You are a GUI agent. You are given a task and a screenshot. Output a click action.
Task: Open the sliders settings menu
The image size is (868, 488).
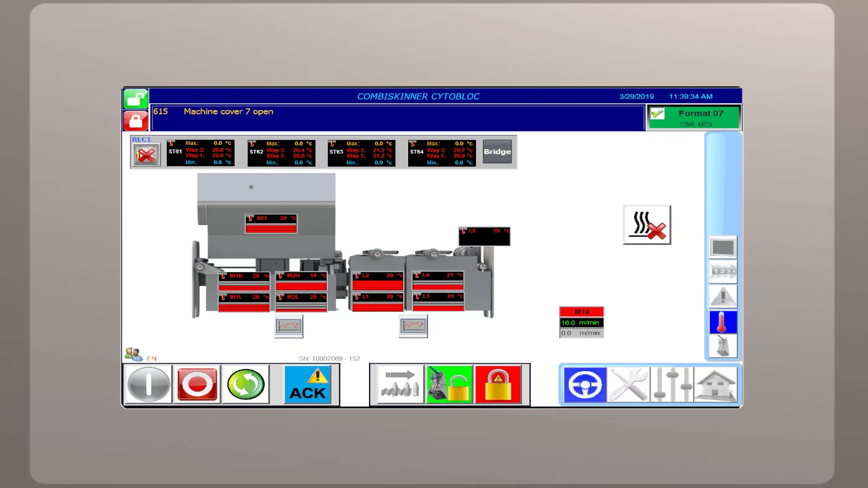671,384
